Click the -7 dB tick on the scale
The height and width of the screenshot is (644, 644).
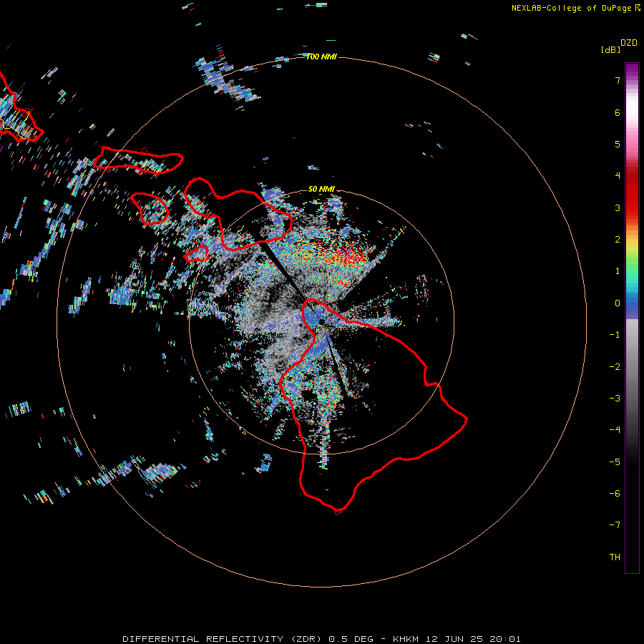pos(615,525)
